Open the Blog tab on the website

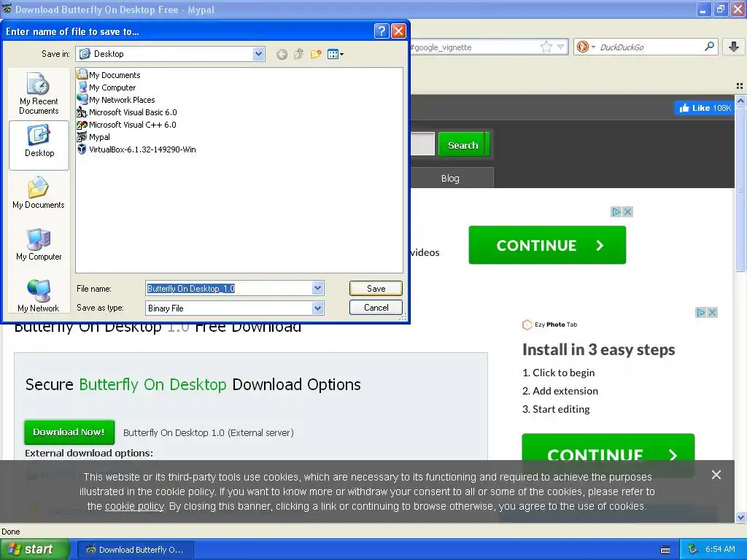click(450, 178)
